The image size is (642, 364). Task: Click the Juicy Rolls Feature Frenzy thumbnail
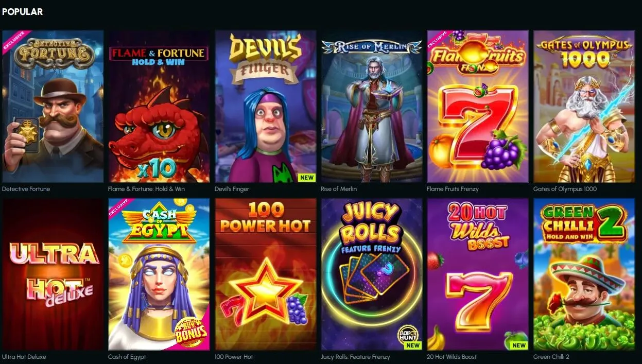click(372, 274)
